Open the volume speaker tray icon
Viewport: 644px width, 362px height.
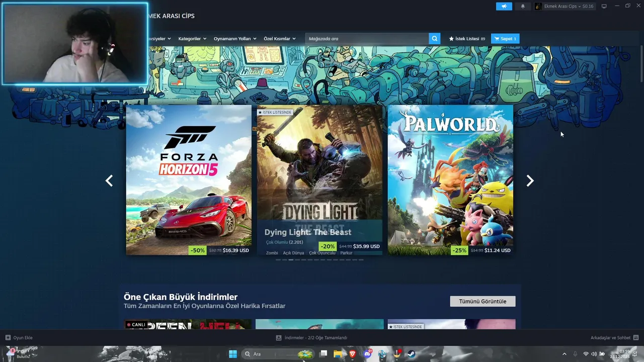(594, 354)
